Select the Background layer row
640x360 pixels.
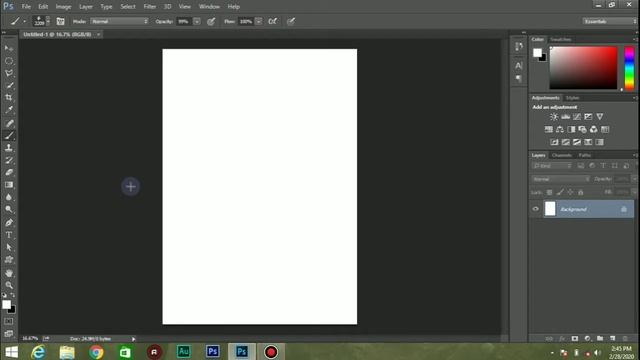tap(588, 209)
